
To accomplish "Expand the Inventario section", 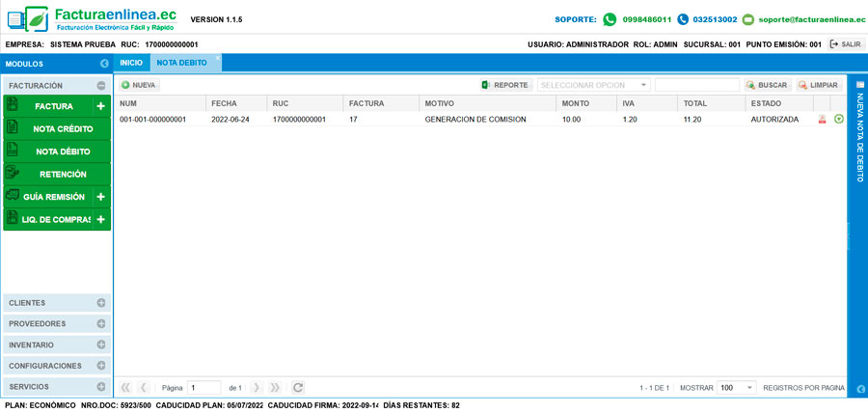I will [x=100, y=345].
